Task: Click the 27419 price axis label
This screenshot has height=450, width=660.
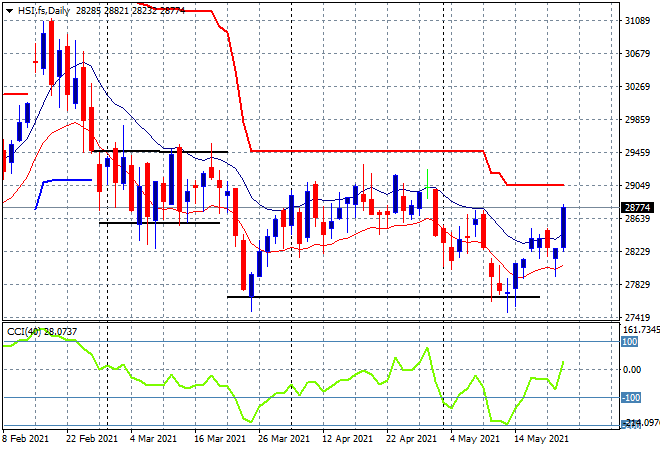Action: (x=637, y=317)
